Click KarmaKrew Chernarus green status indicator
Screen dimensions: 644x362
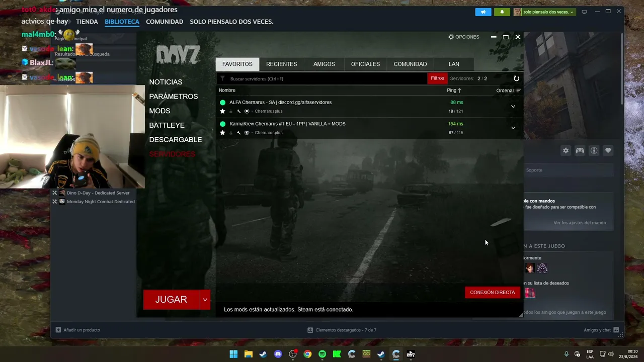tap(222, 124)
